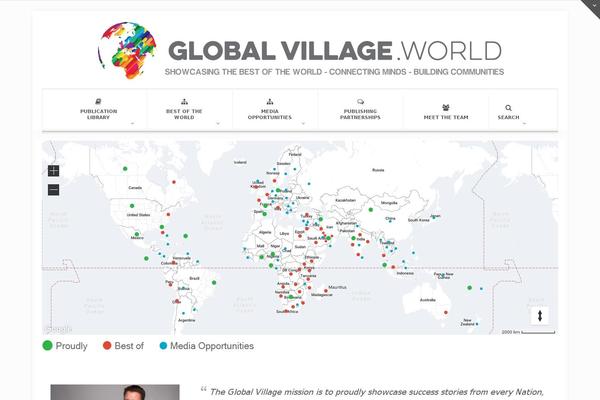Expand the Search dropdown arrow
This screenshot has height=400, width=600.
click(x=524, y=124)
